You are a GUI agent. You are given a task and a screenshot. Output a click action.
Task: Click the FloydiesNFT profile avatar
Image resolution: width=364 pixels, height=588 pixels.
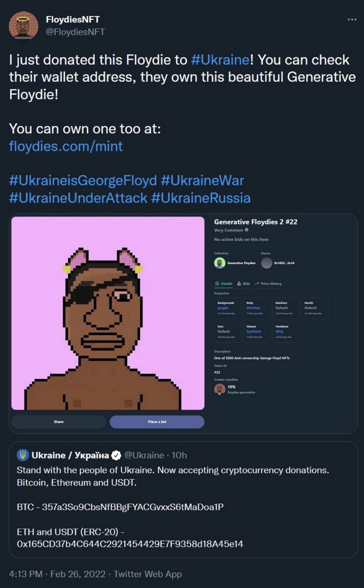(23, 26)
